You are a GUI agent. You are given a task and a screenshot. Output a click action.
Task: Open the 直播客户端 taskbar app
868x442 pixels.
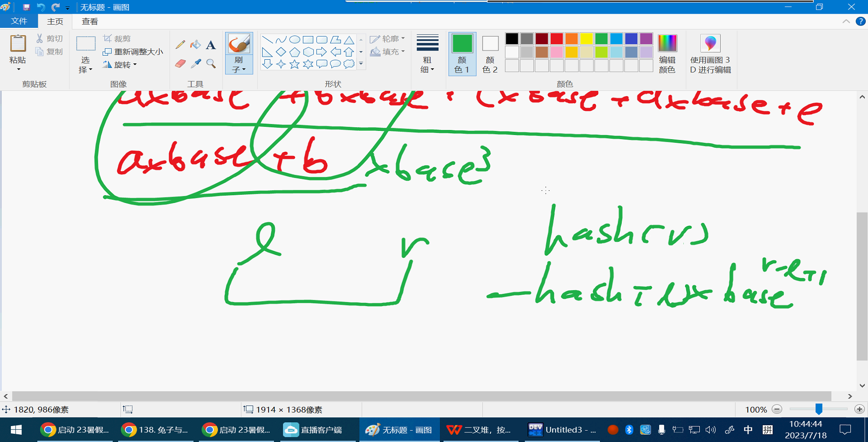pos(319,430)
